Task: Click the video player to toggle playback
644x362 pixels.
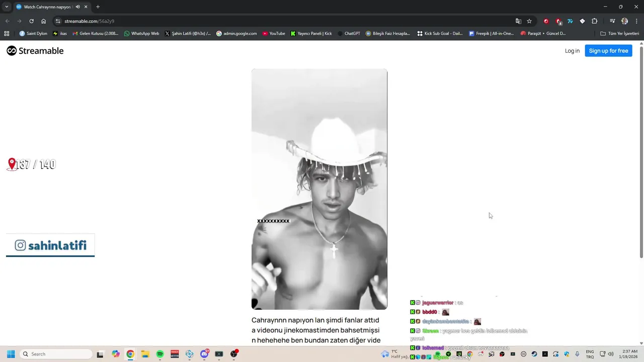Action: click(x=319, y=189)
